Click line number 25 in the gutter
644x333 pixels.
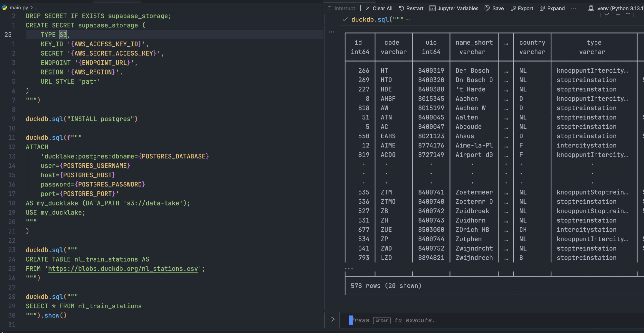pos(8,35)
